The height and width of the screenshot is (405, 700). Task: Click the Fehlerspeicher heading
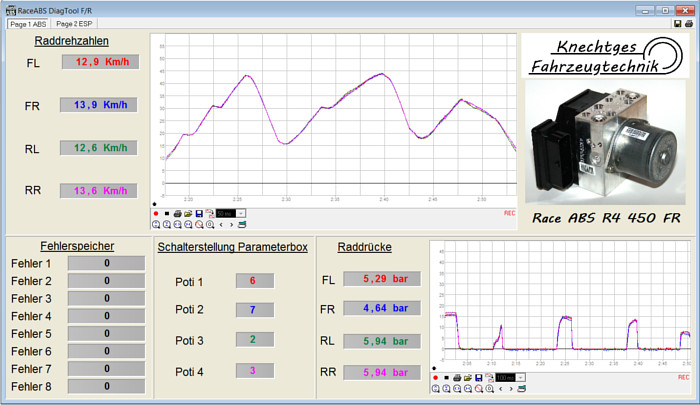point(77,246)
